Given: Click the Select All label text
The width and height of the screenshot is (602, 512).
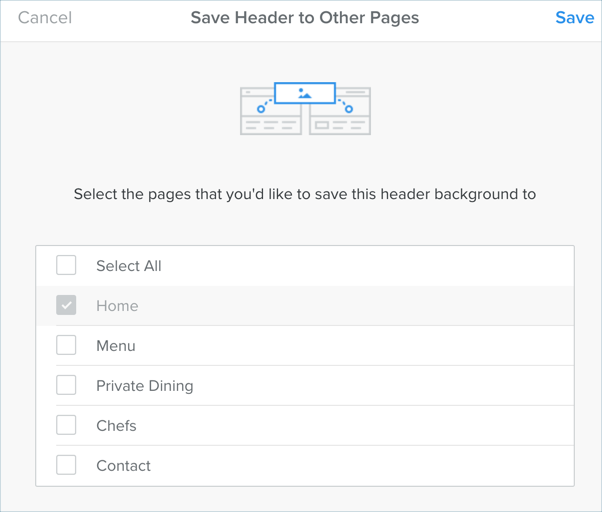Looking at the screenshot, I should (x=128, y=266).
